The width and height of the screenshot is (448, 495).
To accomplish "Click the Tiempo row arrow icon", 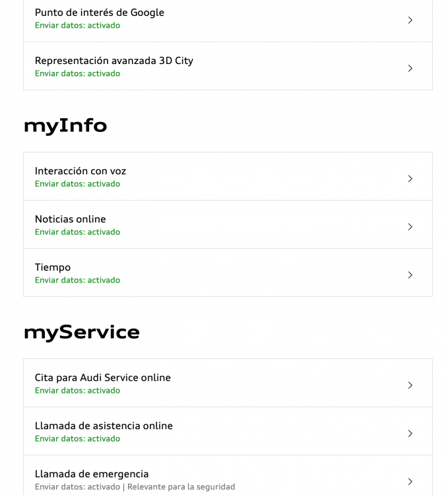I will click(410, 275).
